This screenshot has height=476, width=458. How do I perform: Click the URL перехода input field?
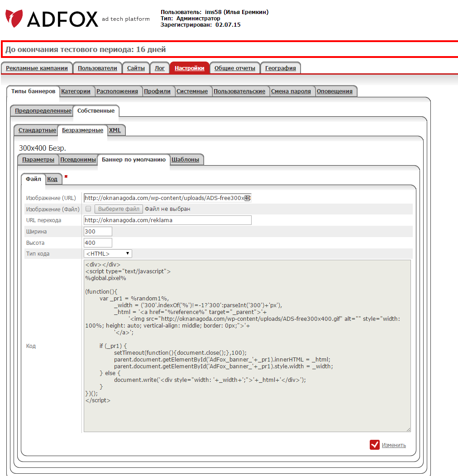[167, 220]
